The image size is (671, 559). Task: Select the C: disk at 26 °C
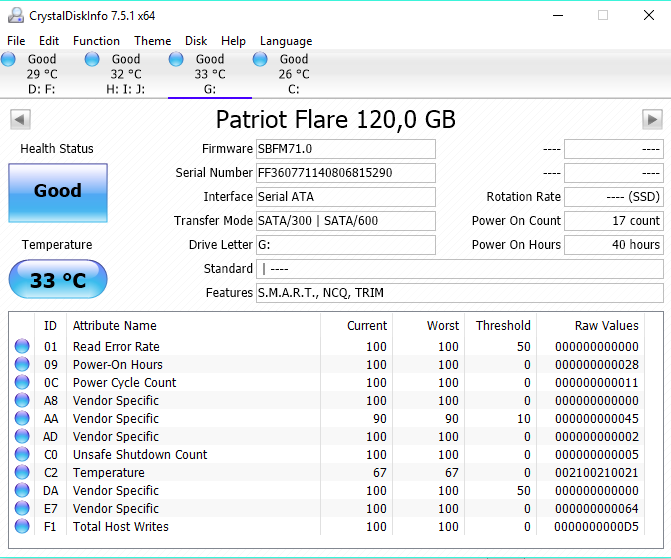tap(292, 74)
